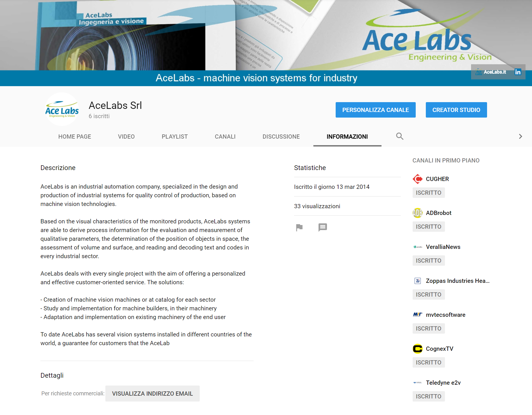Click the LinkedIn icon on the banner
This screenshot has width=532, height=415.
518,72
